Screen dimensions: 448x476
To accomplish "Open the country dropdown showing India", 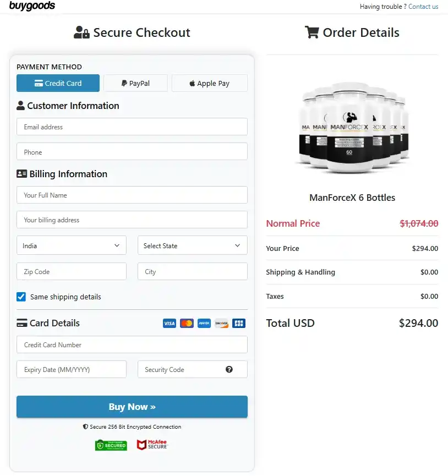I will (71, 245).
